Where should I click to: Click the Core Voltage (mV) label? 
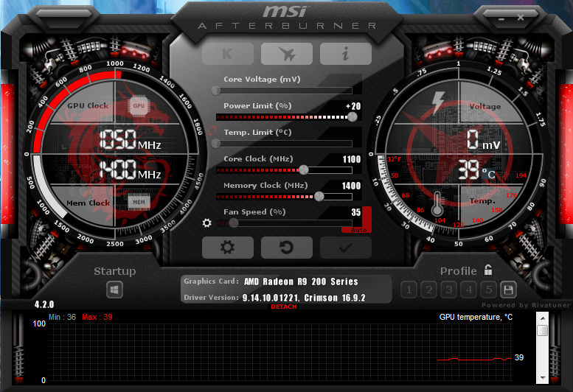coord(262,79)
